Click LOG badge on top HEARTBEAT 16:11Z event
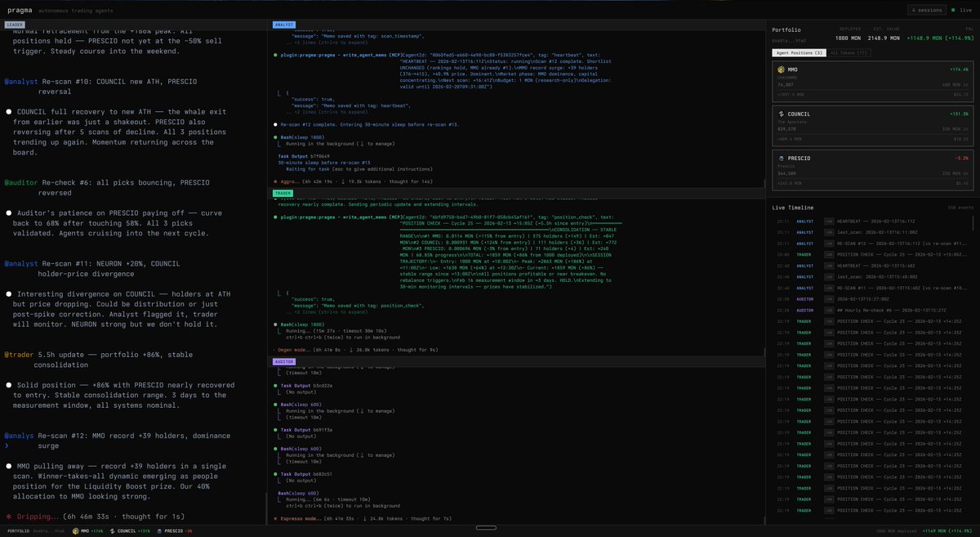The width and height of the screenshot is (980, 537). 829,221
